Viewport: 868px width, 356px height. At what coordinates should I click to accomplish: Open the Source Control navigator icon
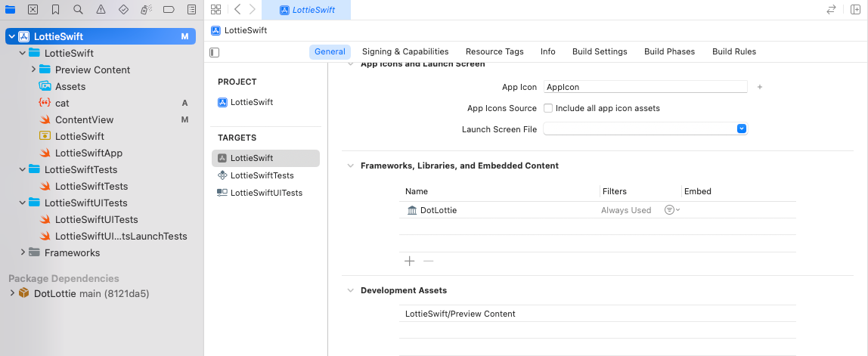coord(33,9)
